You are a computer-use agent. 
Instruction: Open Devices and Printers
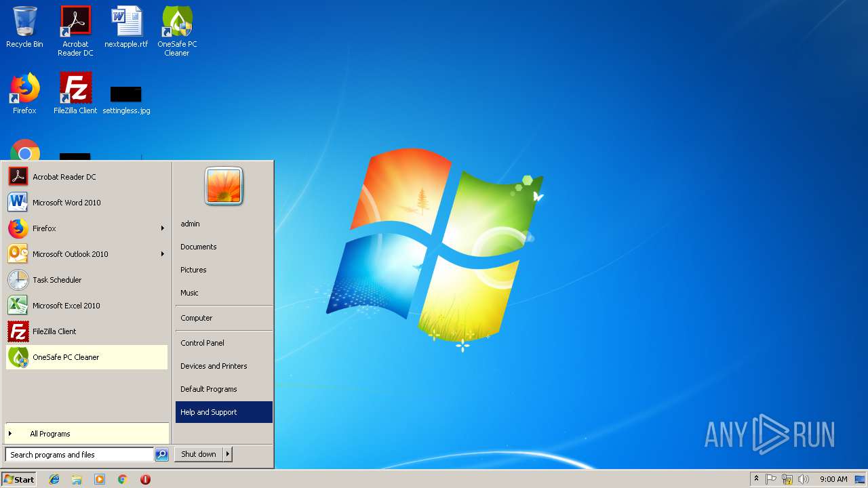coord(224,366)
